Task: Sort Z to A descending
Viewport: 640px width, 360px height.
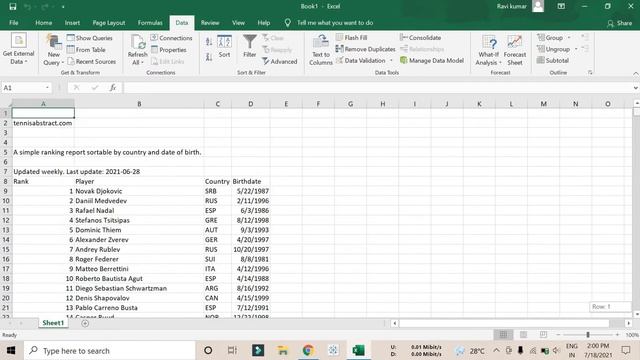Action: [x=209, y=57]
